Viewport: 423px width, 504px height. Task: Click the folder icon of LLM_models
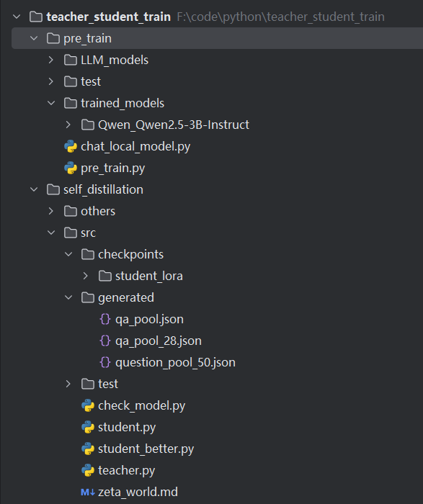pos(71,60)
